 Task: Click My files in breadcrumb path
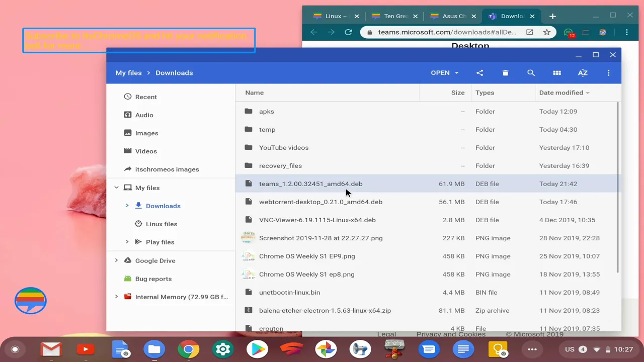[x=128, y=73]
